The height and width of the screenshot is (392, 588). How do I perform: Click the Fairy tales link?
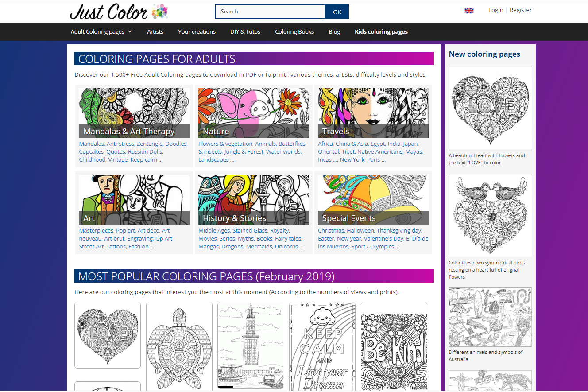(288, 238)
